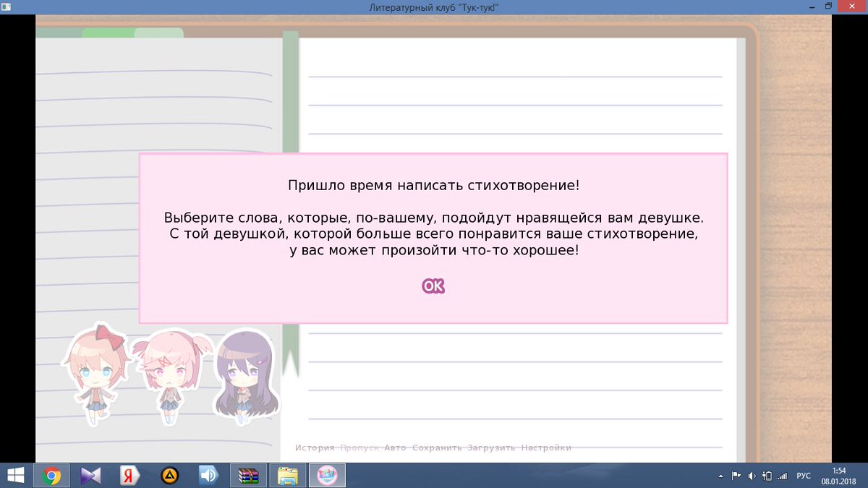Open the Windows Start button
Image resolution: width=868 pixels, height=488 pixels.
15,475
